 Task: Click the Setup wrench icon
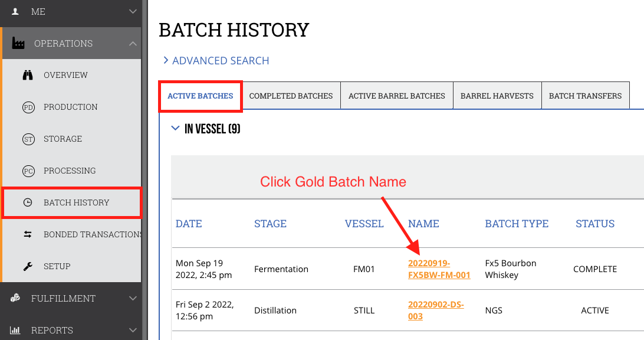28,266
